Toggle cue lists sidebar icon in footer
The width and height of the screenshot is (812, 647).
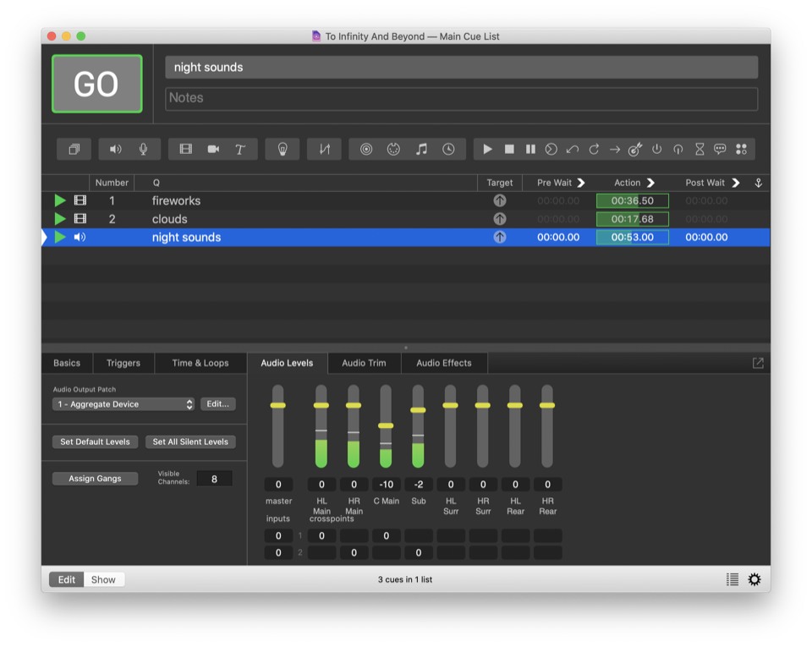pos(732,579)
